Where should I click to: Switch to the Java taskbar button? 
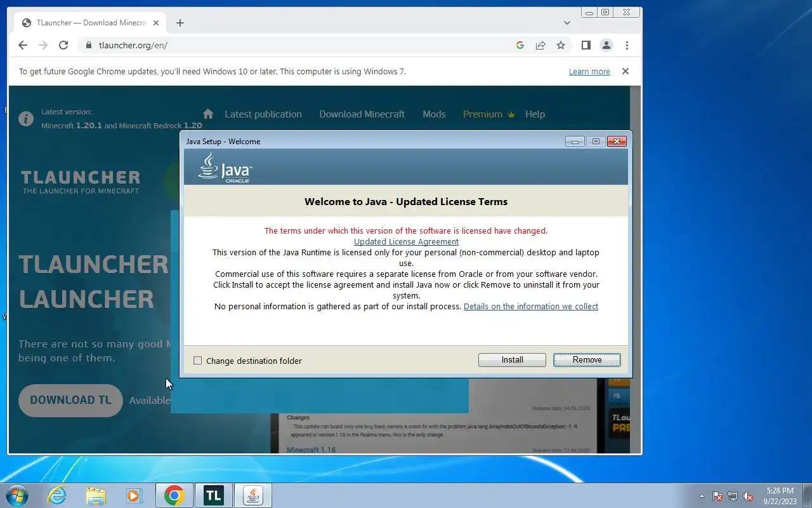[253, 495]
